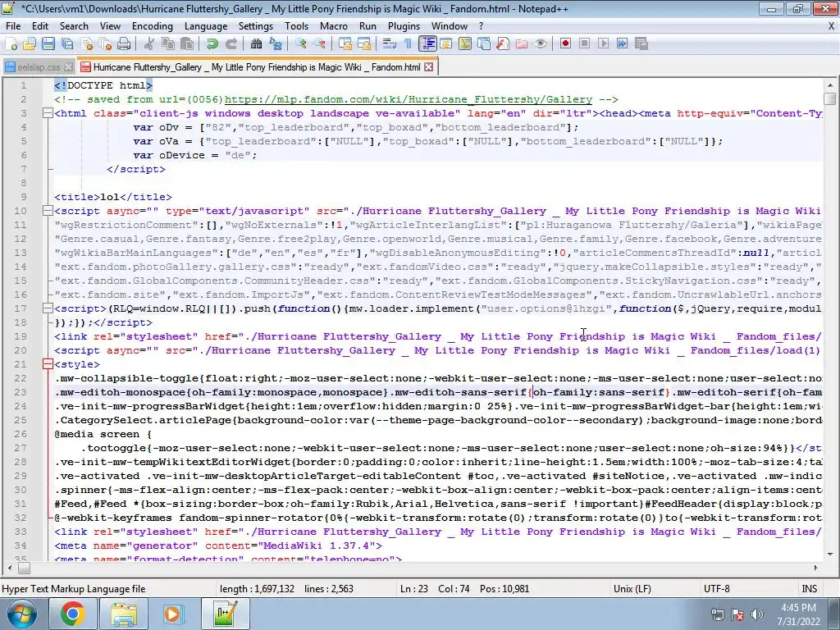Save the current file
840x630 pixels.
point(48,44)
